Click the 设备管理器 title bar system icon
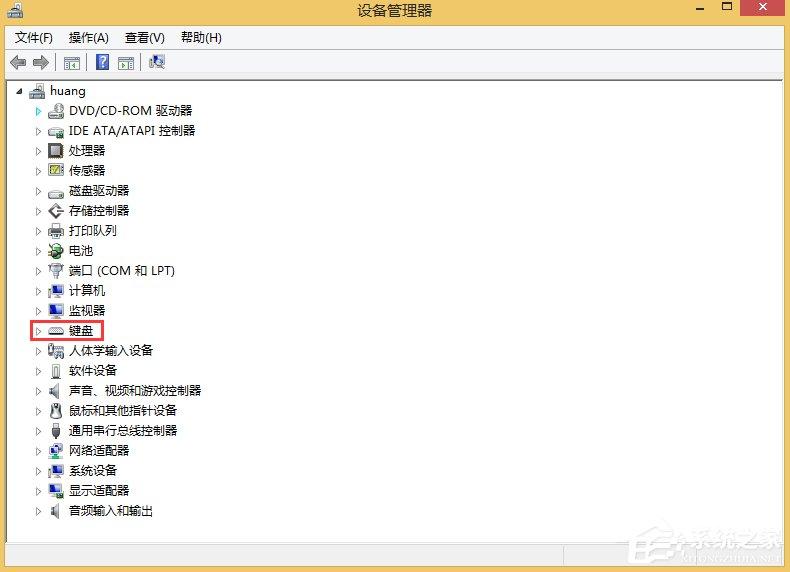Screen dimensions: 790x572 click(x=15, y=10)
